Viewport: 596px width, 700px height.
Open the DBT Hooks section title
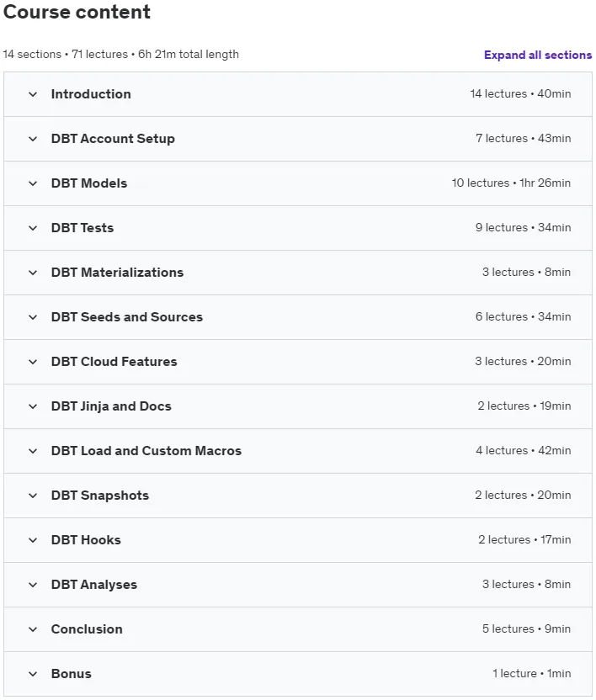tap(86, 540)
